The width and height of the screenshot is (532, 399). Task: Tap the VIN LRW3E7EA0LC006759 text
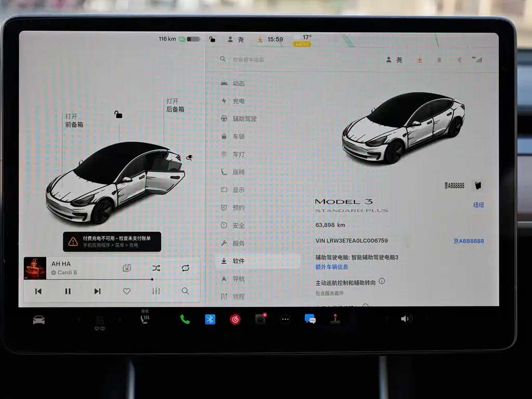[x=352, y=241]
